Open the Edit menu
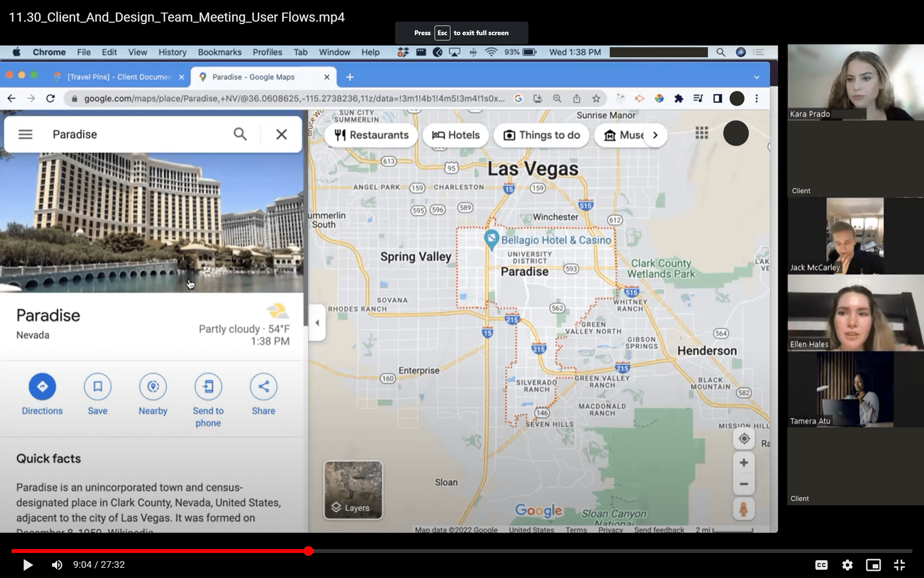 point(109,52)
